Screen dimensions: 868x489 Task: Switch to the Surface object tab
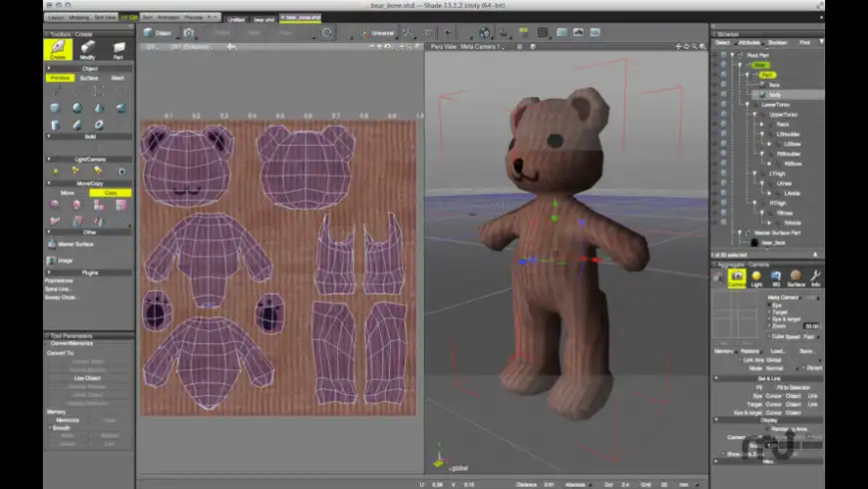point(89,77)
